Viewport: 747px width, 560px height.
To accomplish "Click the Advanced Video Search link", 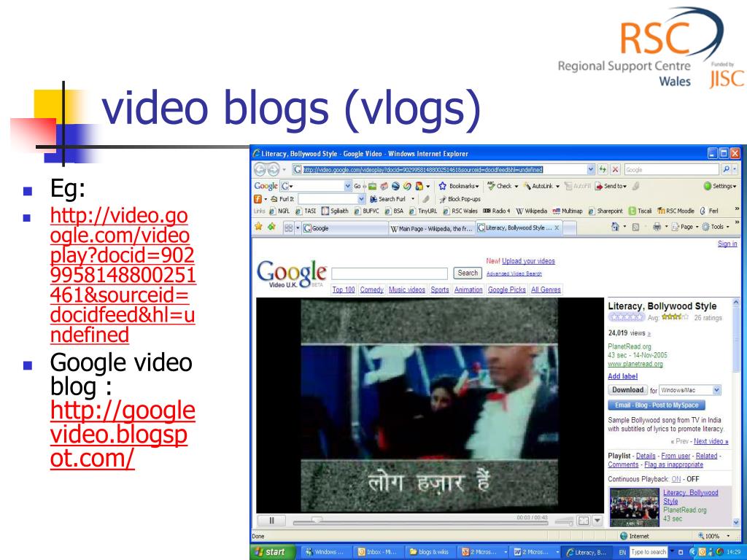I will 514,273.
